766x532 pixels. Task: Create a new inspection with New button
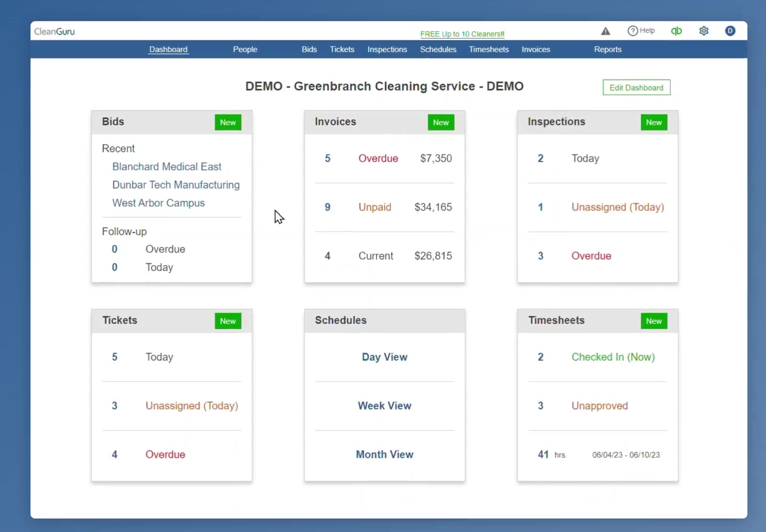click(654, 122)
